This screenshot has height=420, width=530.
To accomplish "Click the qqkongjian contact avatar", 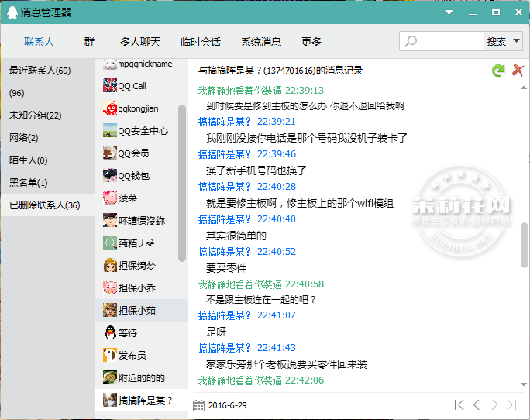I will tap(110, 108).
